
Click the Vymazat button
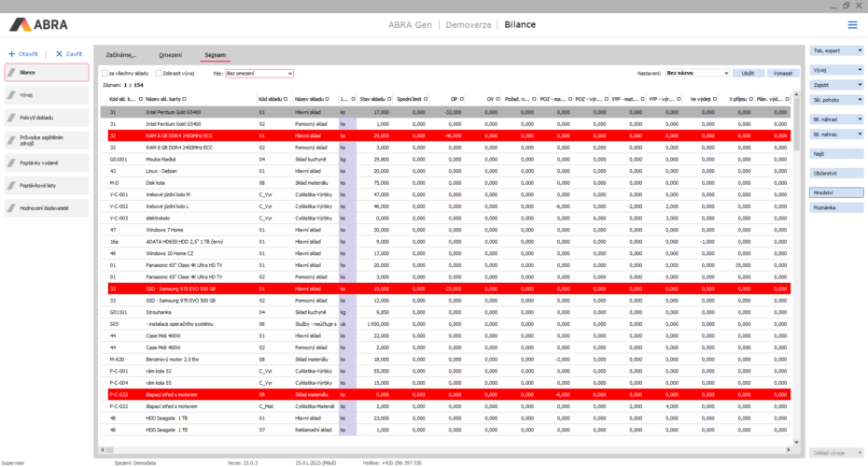(783, 73)
